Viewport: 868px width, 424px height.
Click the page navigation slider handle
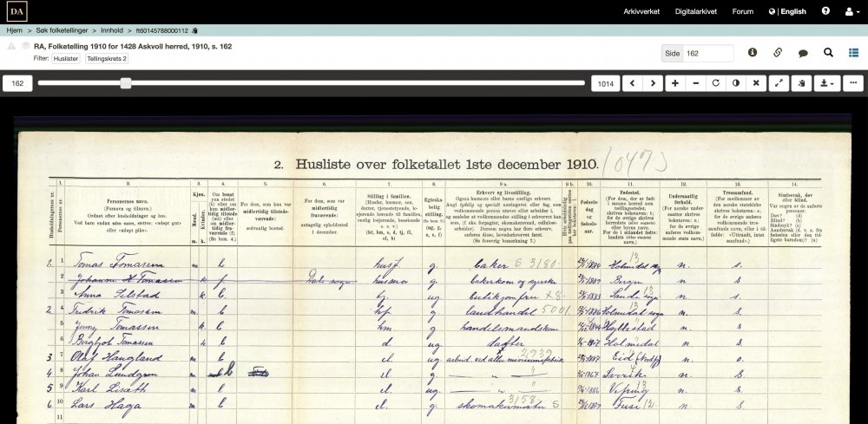tap(126, 83)
